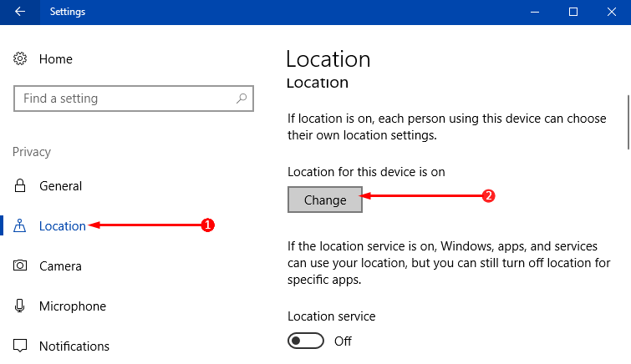Open the Camera privacy page

[x=60, y=265]
